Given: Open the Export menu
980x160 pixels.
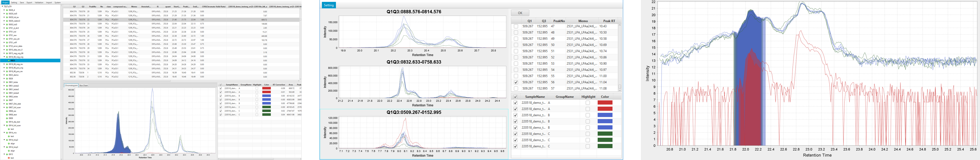Looking at the screenshot, I should point(29,3).
